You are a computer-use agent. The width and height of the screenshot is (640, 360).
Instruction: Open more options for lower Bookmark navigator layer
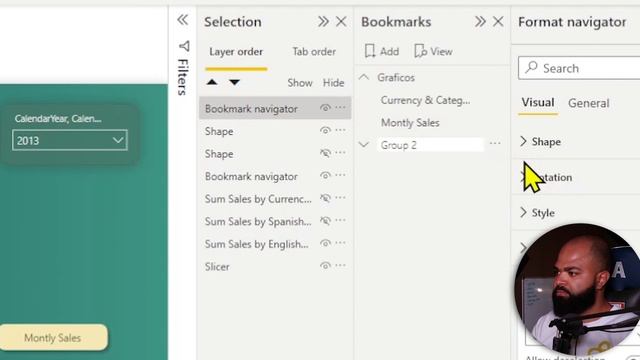pos(340,175)
